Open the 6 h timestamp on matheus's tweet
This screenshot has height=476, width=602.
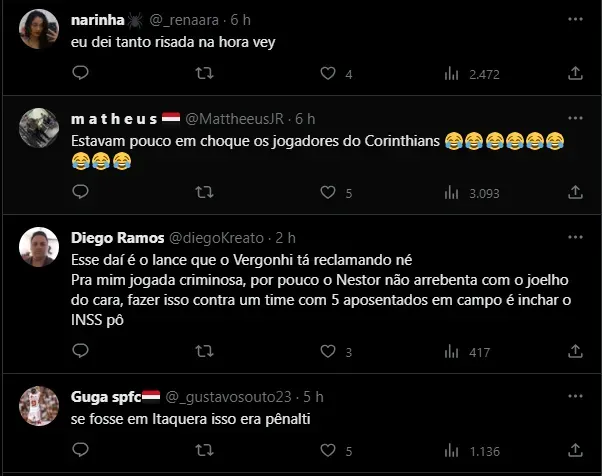point(305,120)
